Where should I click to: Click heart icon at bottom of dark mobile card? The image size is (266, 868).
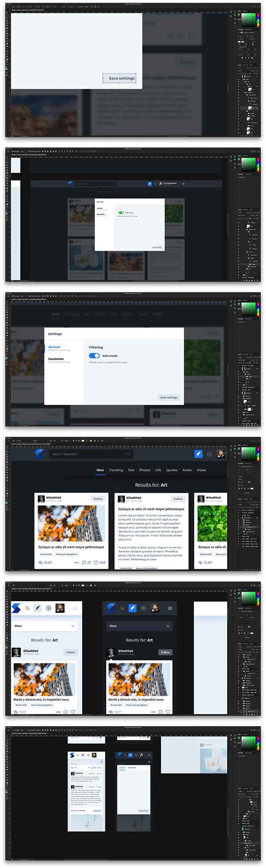point(168,712)
